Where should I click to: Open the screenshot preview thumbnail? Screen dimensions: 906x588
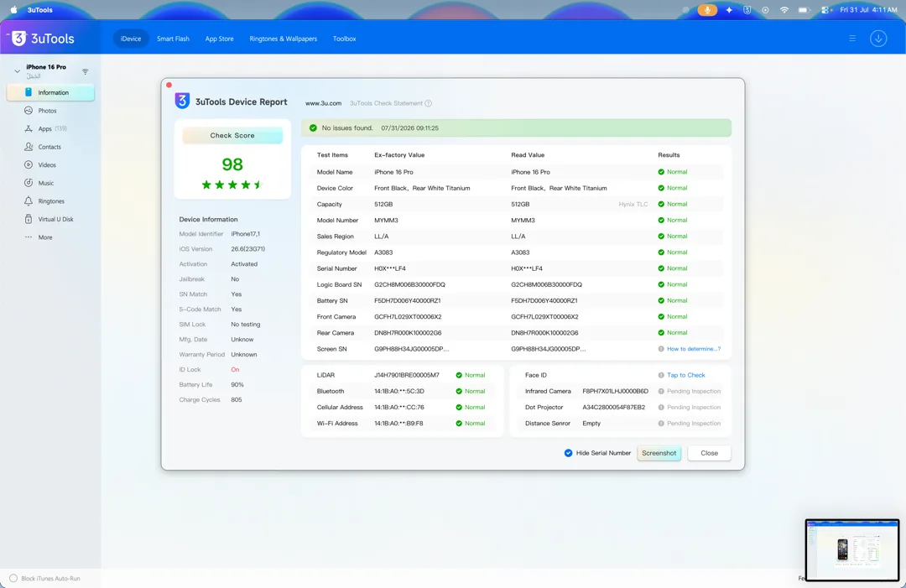(852, 549)
